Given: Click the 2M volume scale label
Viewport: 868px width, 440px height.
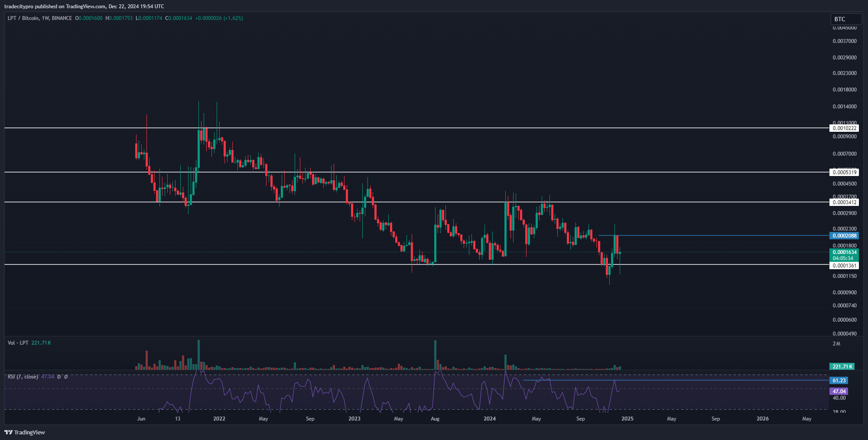Looking at the screenshot, I should (x=836, y=344).
